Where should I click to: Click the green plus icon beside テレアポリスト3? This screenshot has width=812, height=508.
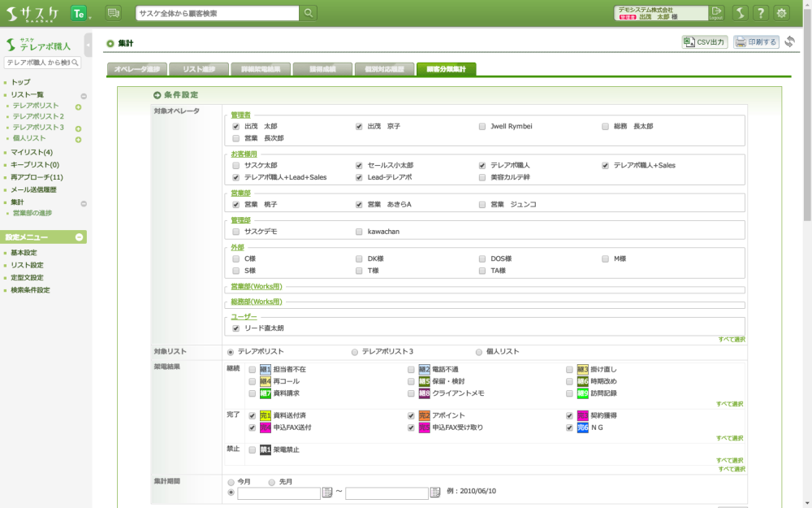(79, 128)
